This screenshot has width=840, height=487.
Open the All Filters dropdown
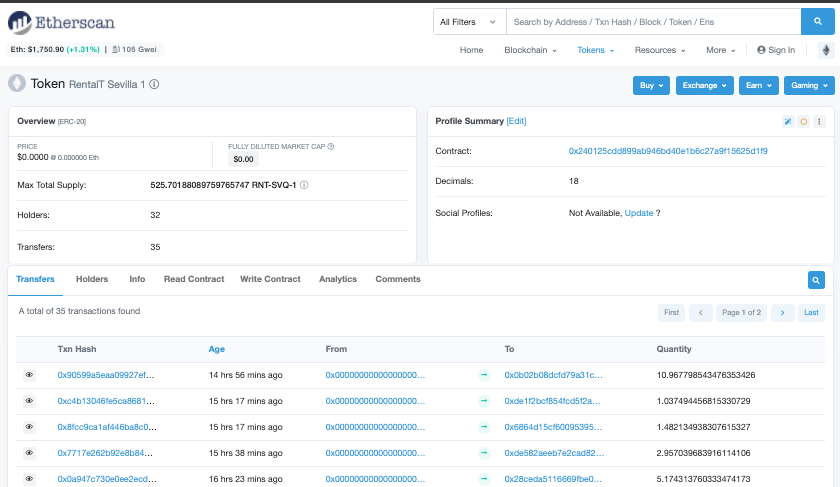point(469,22)
